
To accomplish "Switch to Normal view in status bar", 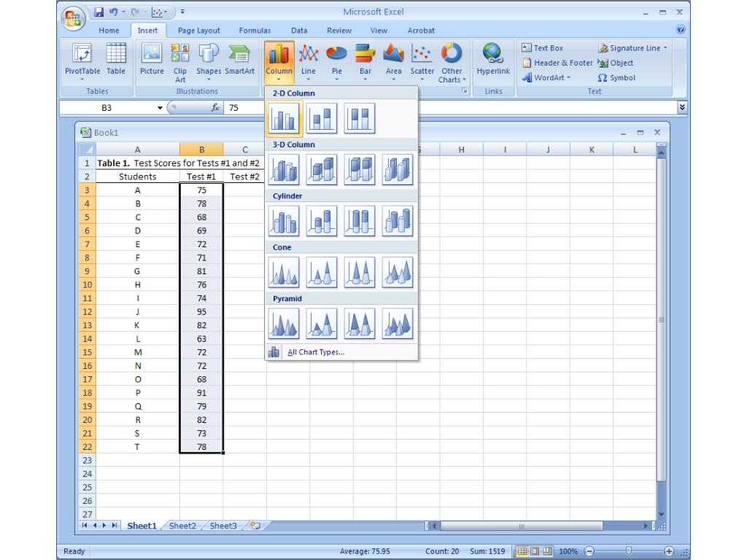I will [x=522, y=551].
